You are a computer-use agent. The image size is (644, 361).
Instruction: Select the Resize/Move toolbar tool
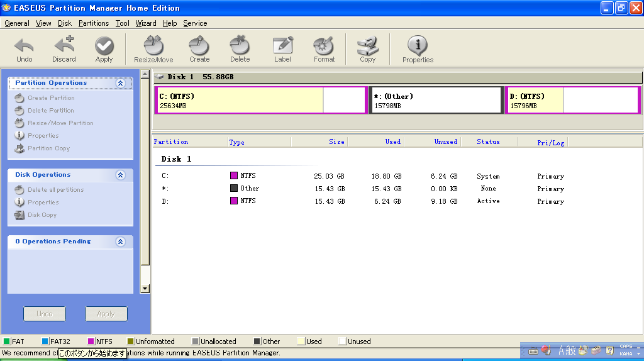[x=153, y=49]
